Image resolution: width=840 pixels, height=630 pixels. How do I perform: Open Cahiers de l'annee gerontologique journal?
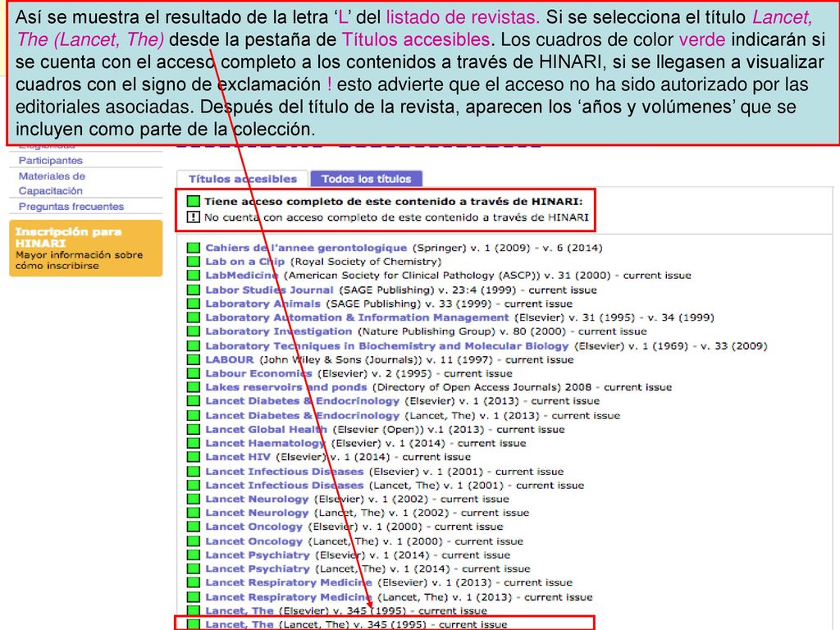pyautogui.click(x=306, y=248)
